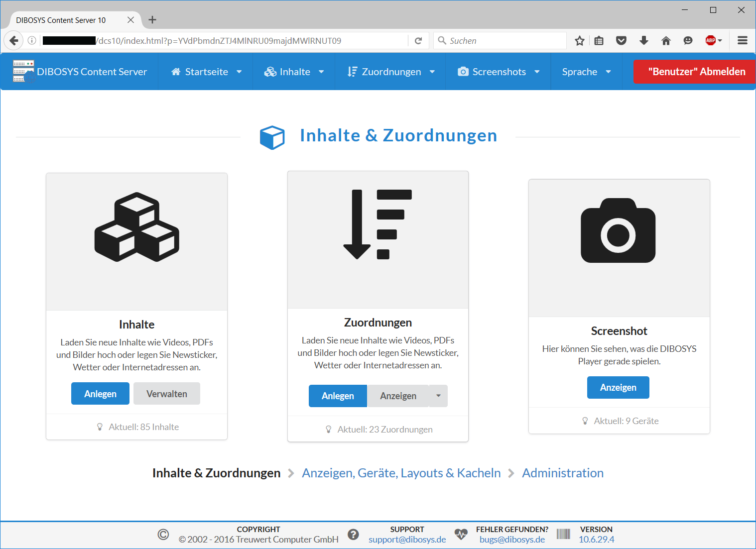Open the Inhalte navigation menu
This screenshot has width=756, height=549.
294,72
